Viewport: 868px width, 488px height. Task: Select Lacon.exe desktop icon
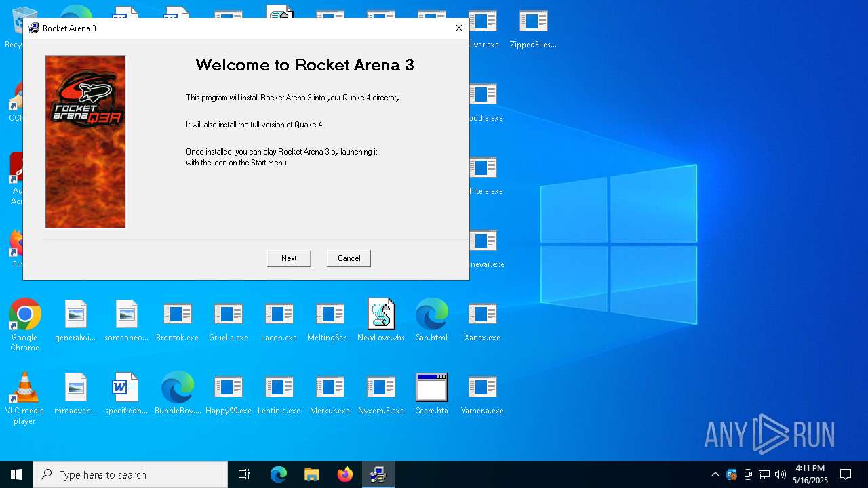(279, 321)
